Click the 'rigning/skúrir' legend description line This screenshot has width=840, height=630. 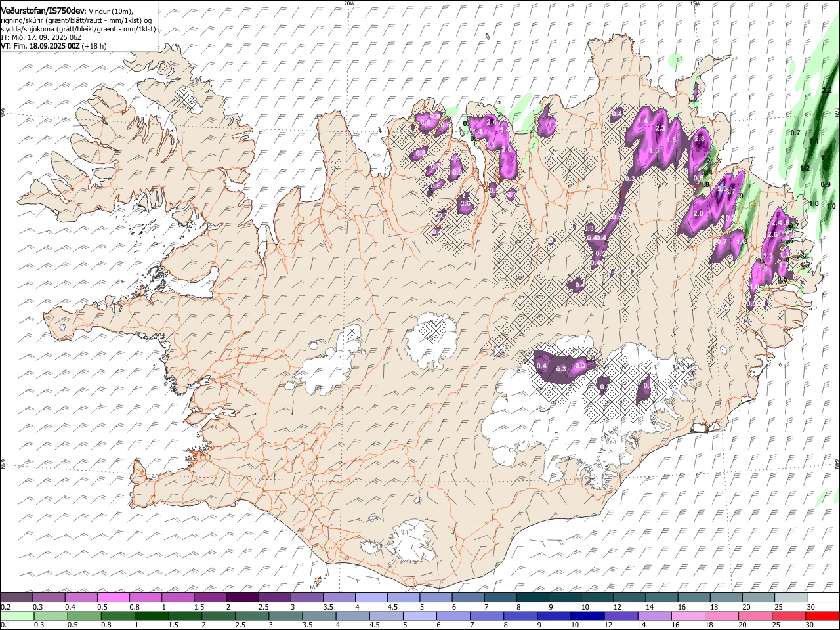(x=77, y=20)
